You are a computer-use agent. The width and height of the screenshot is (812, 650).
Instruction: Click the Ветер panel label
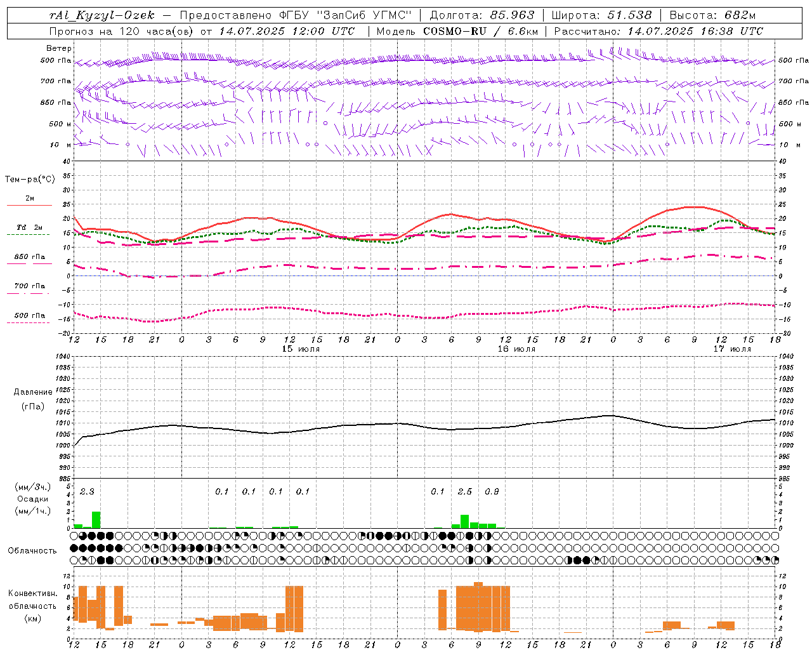pyautogui.click(x=59, y=48)
